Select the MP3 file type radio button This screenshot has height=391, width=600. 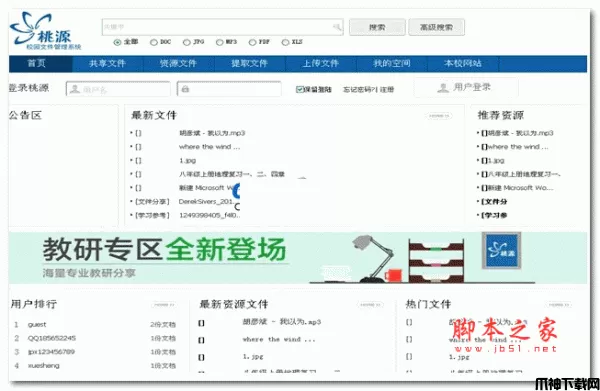[220, 42]
